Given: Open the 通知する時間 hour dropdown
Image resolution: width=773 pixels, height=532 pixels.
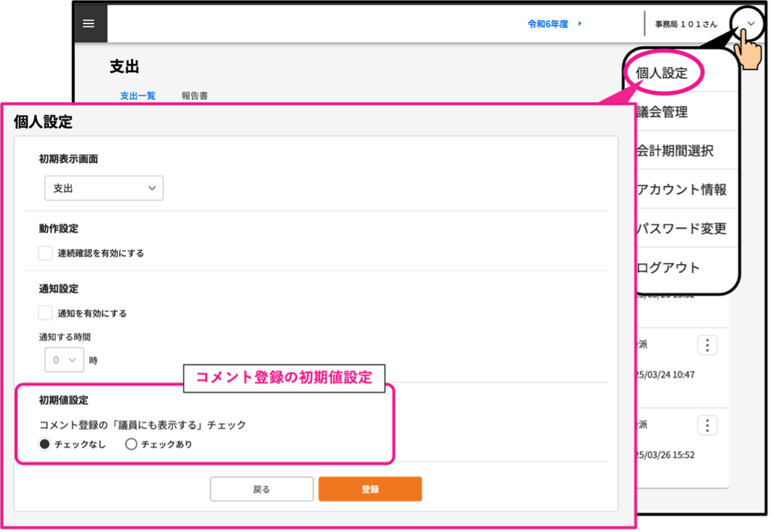Looking at the screenshot, I should (x=64, y=360).
